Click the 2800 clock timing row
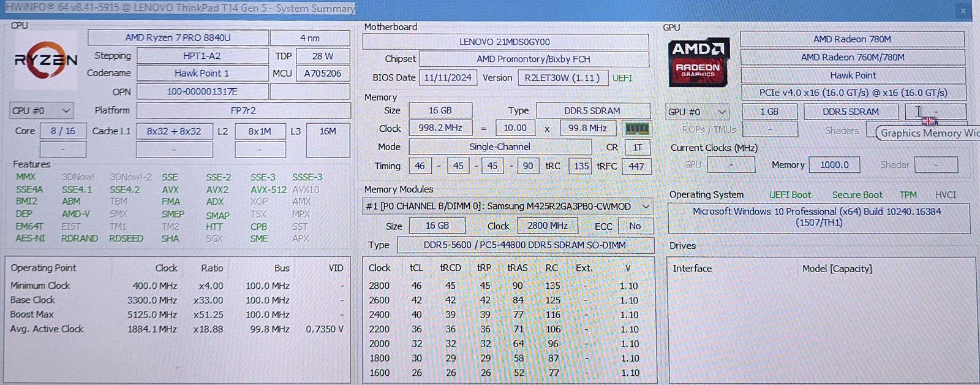 point(508,286)
